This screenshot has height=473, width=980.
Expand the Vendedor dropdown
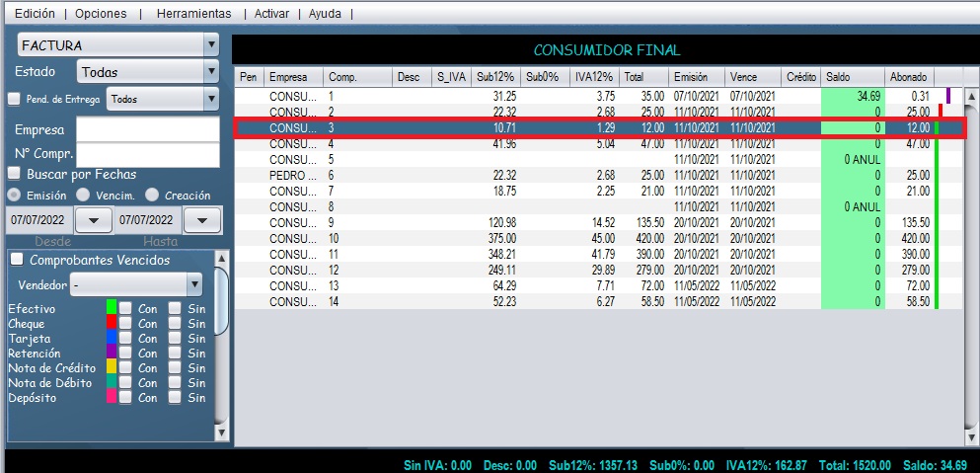point(194,284)
